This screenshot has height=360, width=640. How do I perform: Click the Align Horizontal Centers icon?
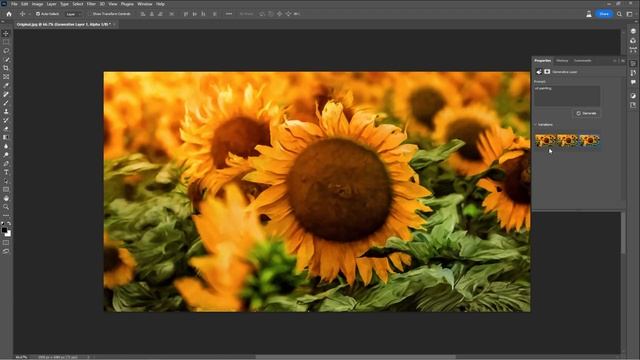[x=151, y=14]
